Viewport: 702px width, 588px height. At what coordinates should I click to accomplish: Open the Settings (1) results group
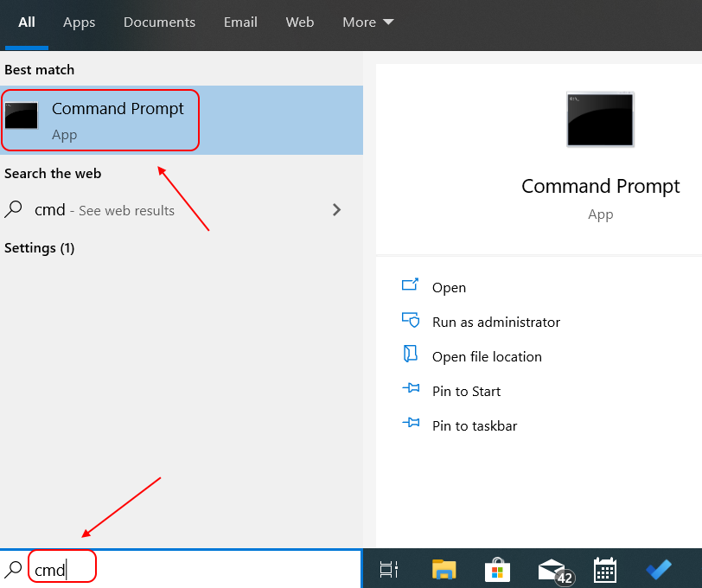click(x=40, y=247)
